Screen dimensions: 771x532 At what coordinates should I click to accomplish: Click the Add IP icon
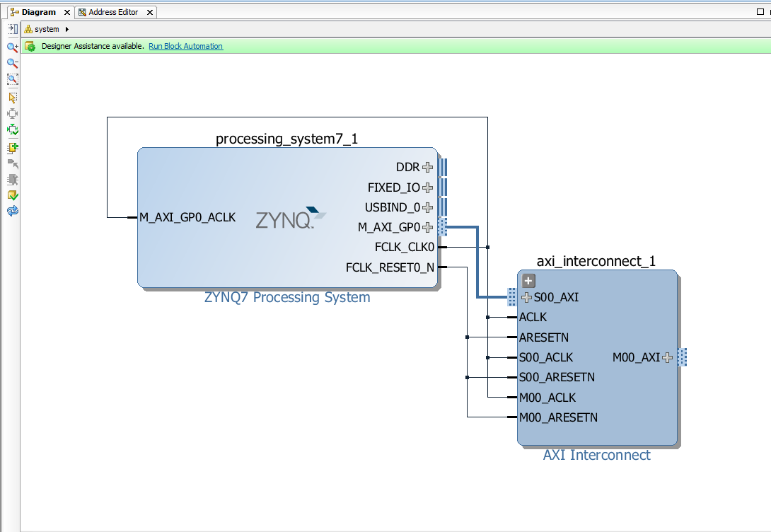[x=13, y=148]
